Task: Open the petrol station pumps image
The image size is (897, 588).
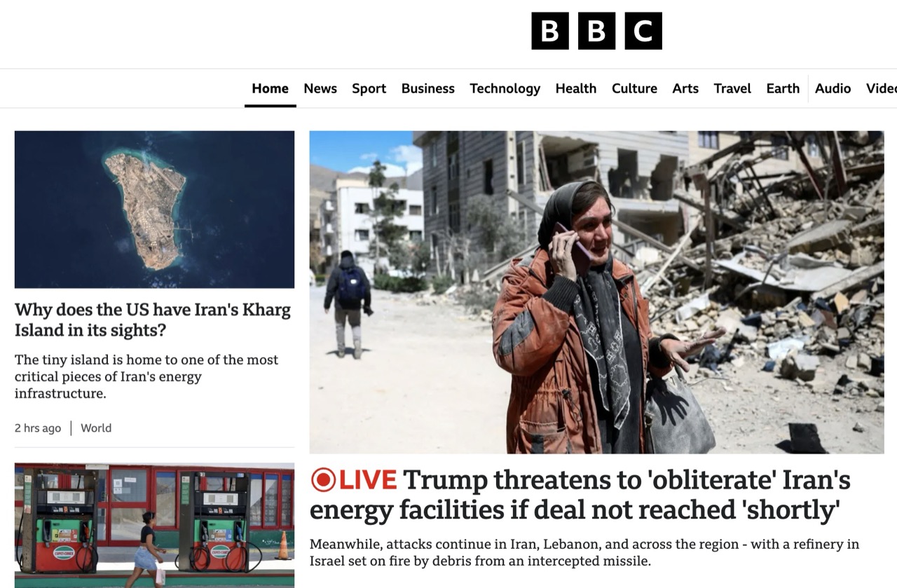Action: 154,525
